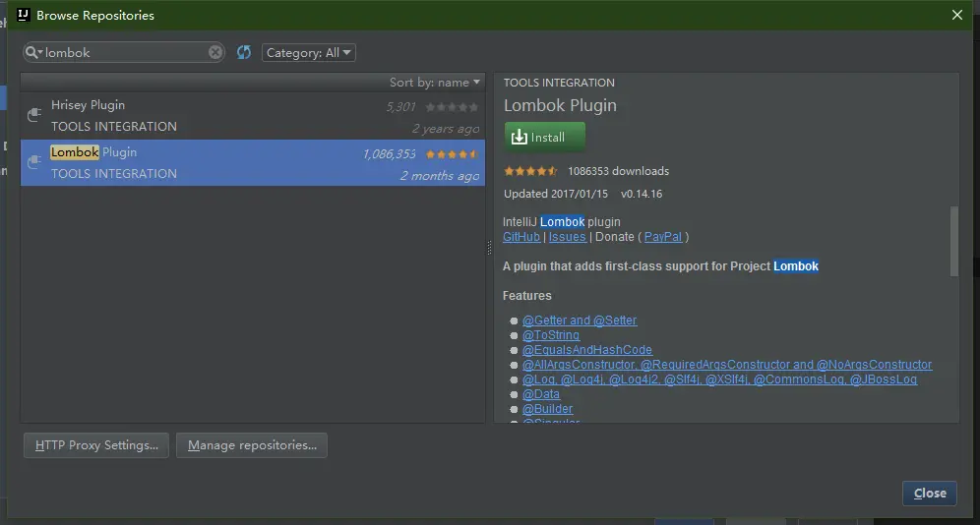This screenshot has width=980, height=525.
Task: Open the Sort by: name dropdown
Action: click(x=434, y=83)
